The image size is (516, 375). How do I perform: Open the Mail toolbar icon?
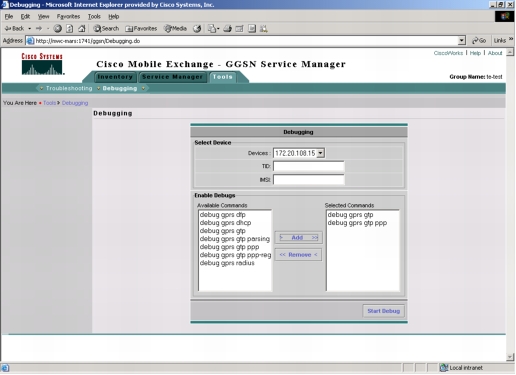(213, 29)
